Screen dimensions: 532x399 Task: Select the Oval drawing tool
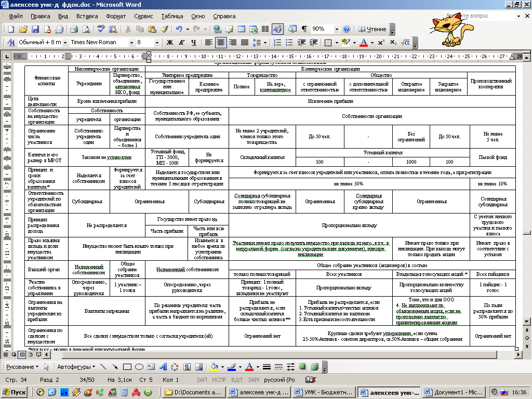click(139, 367)
